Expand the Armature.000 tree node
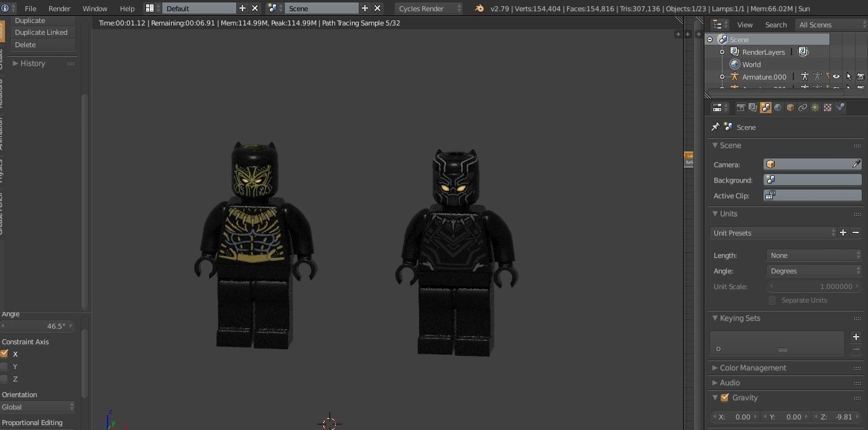The image size is (868, 430). point(723,76)
